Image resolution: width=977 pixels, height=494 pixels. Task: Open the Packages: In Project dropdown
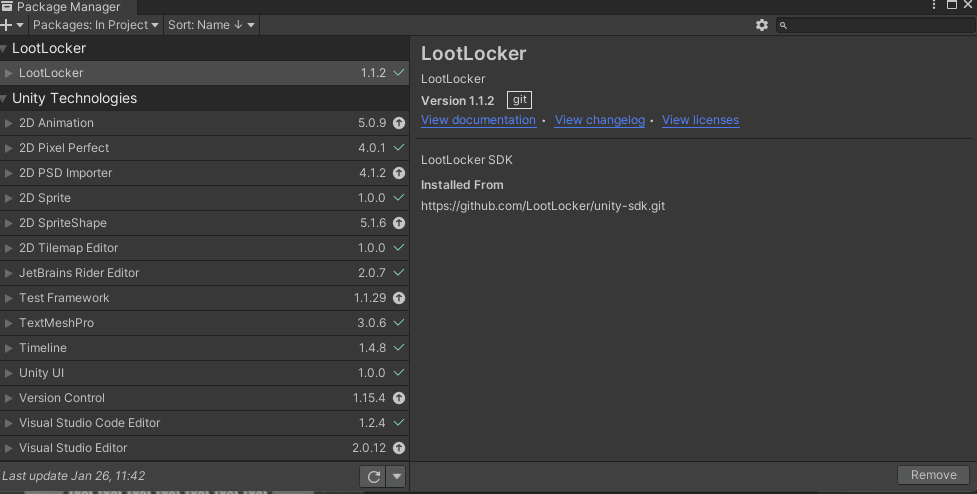point(96,25)
